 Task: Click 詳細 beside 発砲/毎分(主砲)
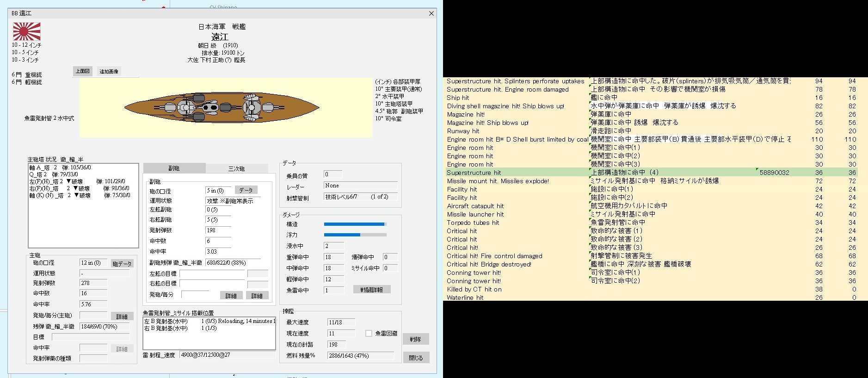point(122,316)
